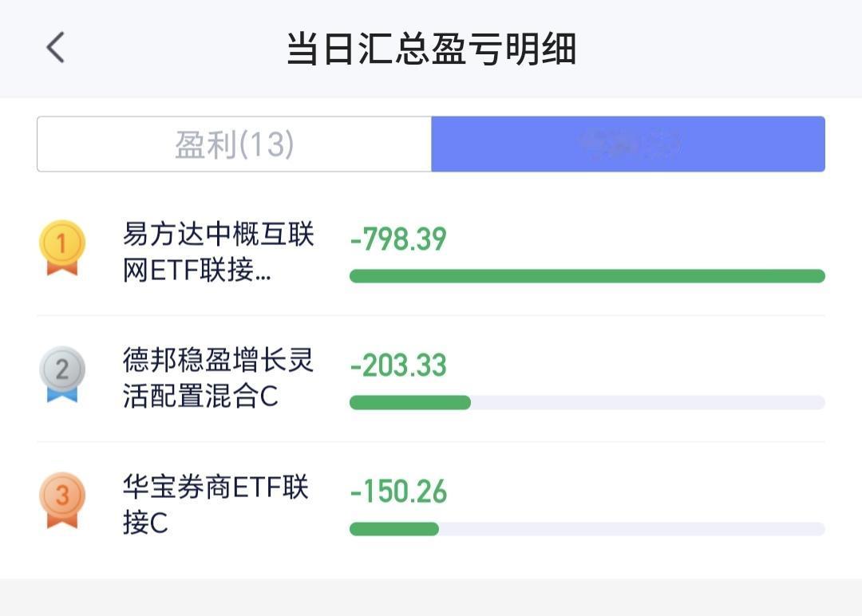This screenshot has height=616, width=862.
Task: Click green progress bar under -150.26
Action: coord(394,529)
